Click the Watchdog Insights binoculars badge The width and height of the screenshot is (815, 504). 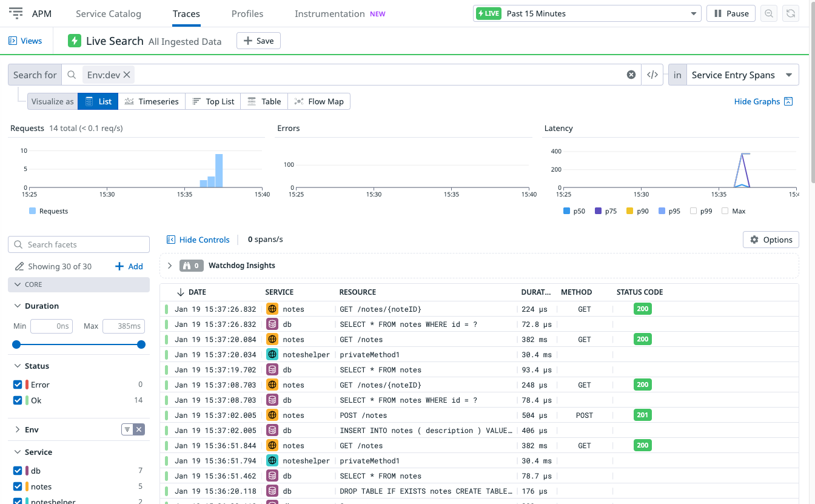pos(192,266)
